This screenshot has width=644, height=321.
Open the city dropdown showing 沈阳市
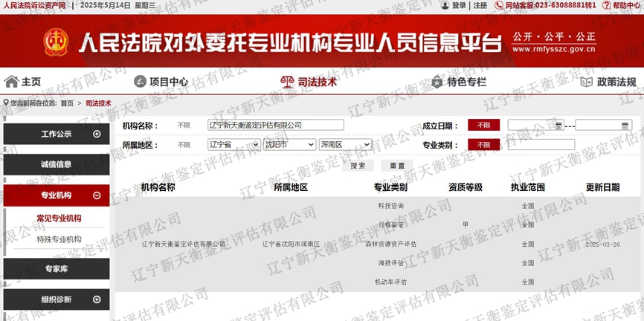click(x=289, y=145)
